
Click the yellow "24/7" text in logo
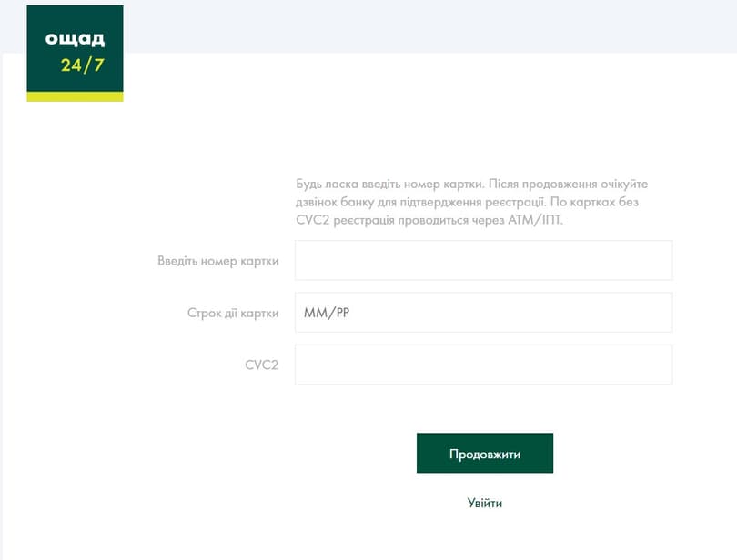tap(82, 65)
